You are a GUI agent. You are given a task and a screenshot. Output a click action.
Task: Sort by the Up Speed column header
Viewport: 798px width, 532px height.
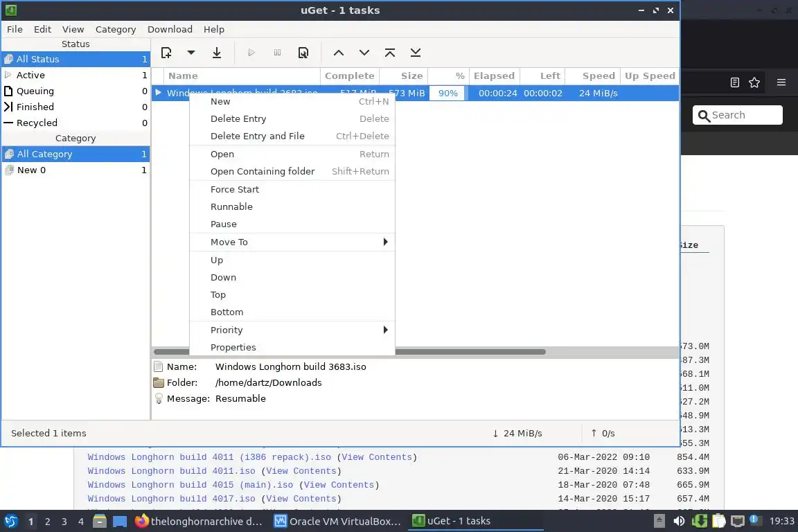click(x=650, y=76)
